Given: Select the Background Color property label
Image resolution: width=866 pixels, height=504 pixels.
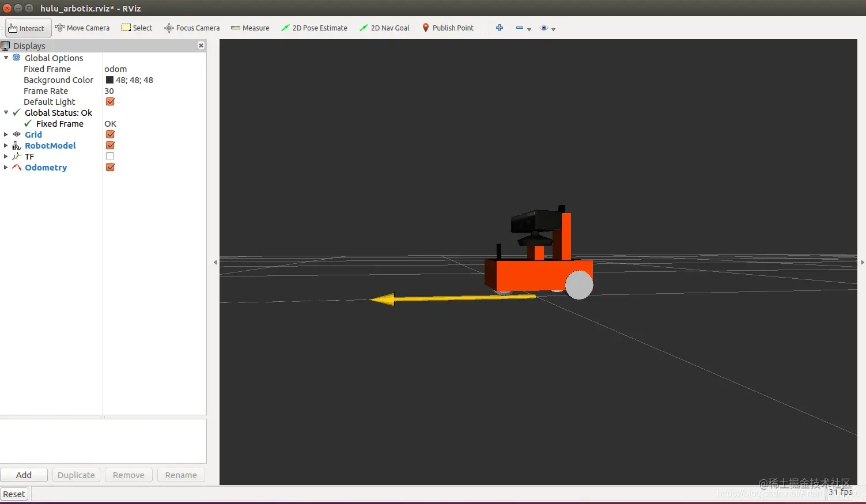Looking at the screenshot, I should 58,80.
